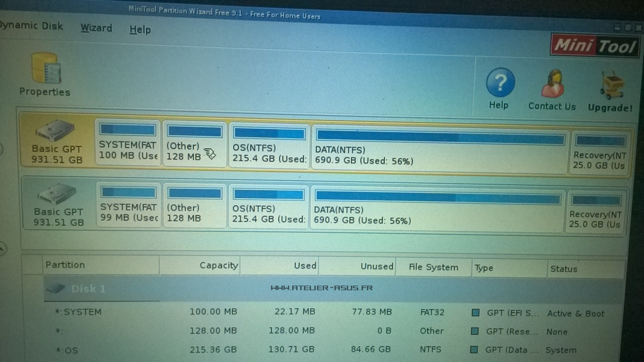Click the File System column header

433,267
